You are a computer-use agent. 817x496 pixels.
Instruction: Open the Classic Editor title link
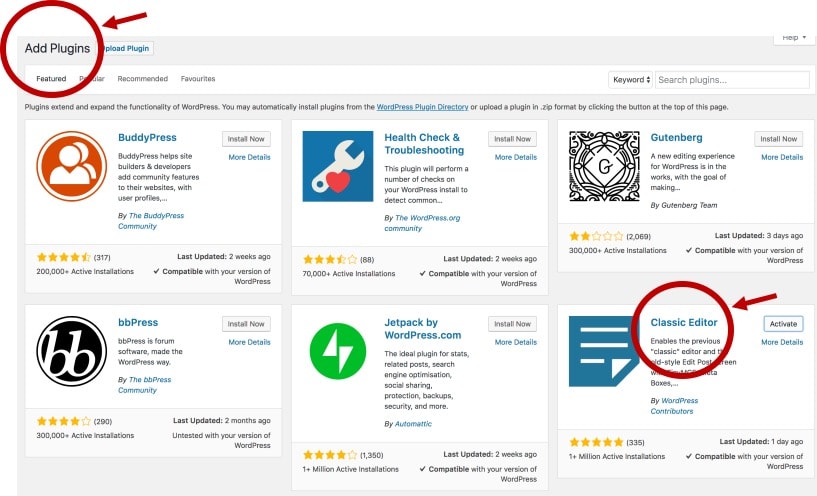684,323
